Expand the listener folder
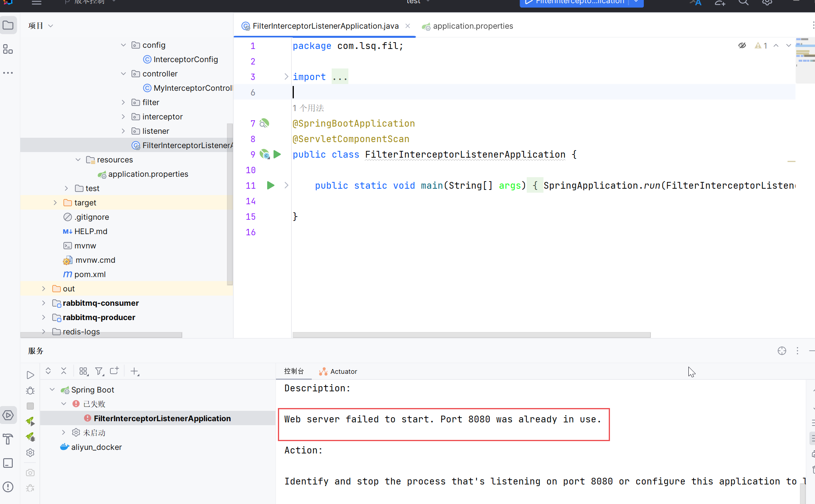Viewport: 815px width, 504px height. point(123,131)
